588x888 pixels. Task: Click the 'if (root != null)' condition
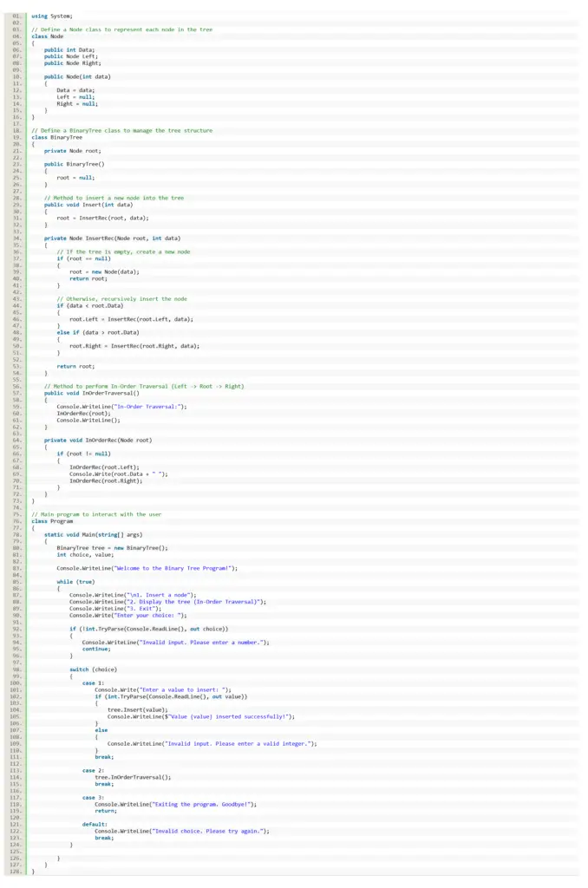(x=83, y=454)
